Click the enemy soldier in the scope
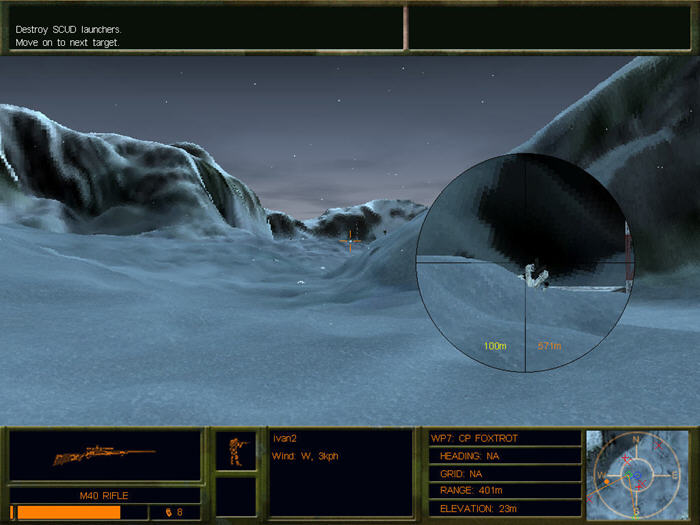700x525 pixels. (x=536, y=276)
